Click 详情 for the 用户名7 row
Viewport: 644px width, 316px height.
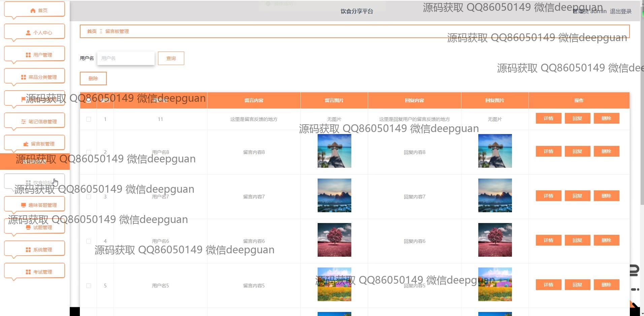pyautogui.click(x=548, y=196)
